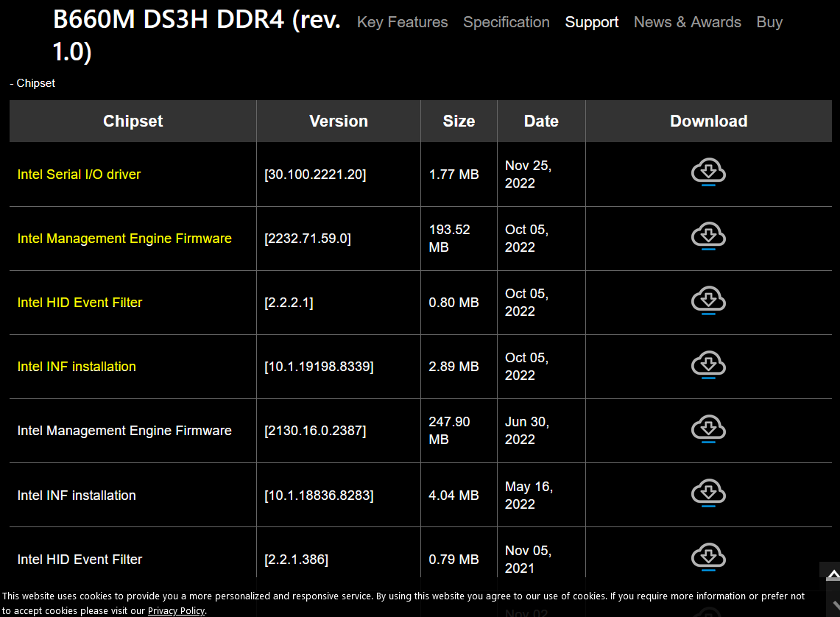Download HID Event Filter version 2.2.1.386
840x617 pixels.
pyautogui.click(x=708, y=557)
